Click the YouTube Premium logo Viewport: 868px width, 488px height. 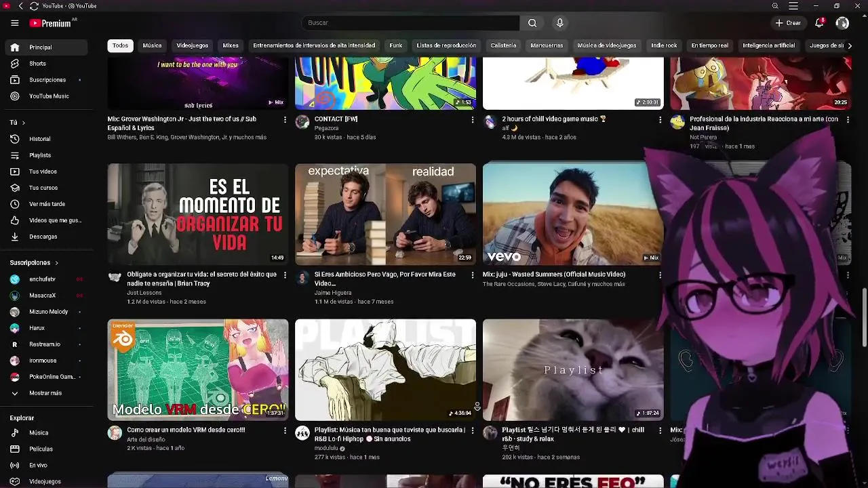pos(51,23)
